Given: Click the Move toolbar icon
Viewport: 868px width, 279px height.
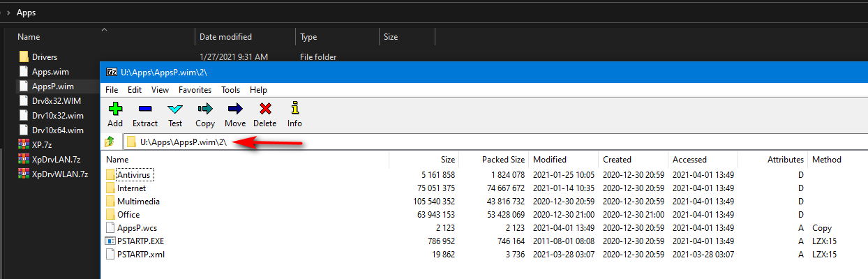Looking at the screenshot, I should 235,108.
